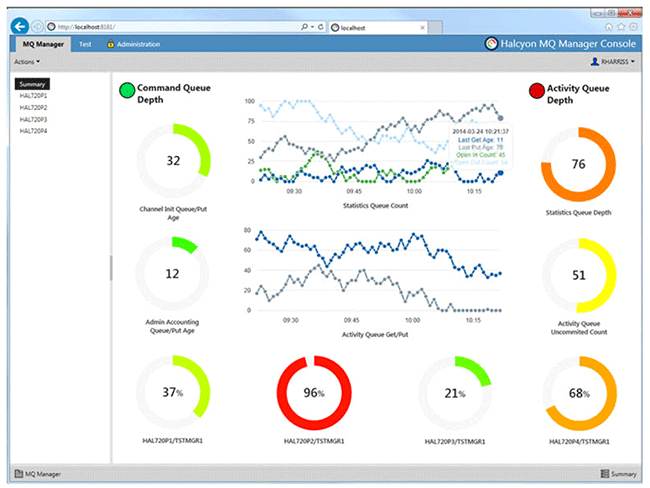Select HAL720P1 in the sidebar
Screen dimensions: 650x488
coord(33,96)
